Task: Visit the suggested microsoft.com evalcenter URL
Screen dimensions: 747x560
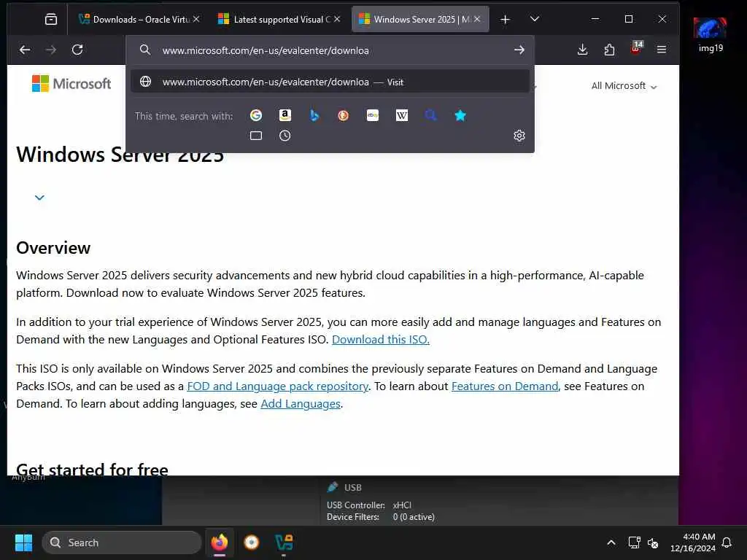Action: point(330,82)
